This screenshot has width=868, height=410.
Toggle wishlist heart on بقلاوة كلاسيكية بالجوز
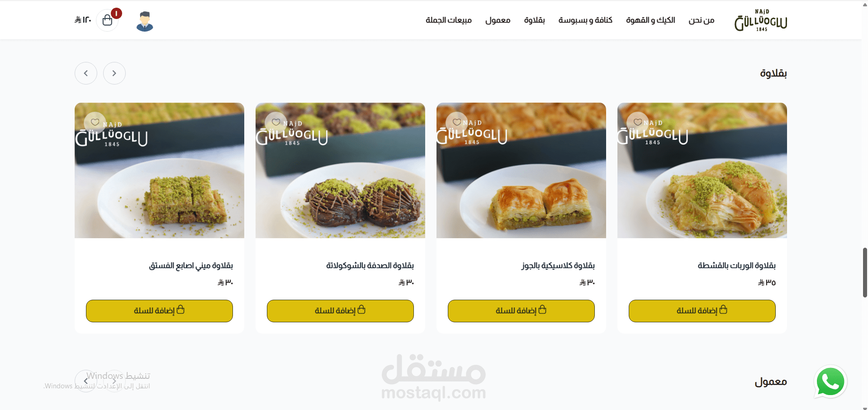click(x=457, y=123)
